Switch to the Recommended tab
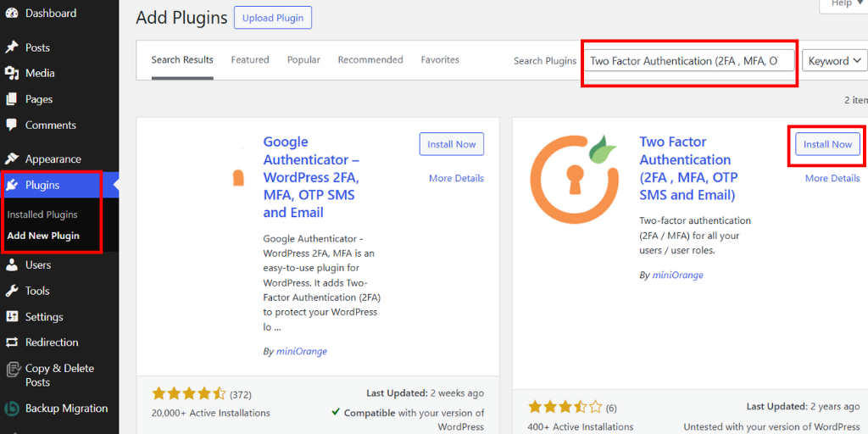This screenshot has width=868, height=434. pyautogui.click(x=370, y=60)
